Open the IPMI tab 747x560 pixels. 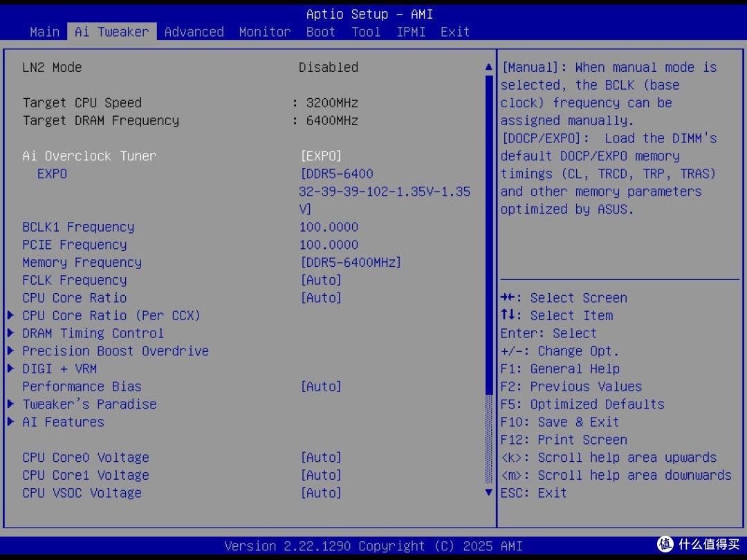coord(411,32)
